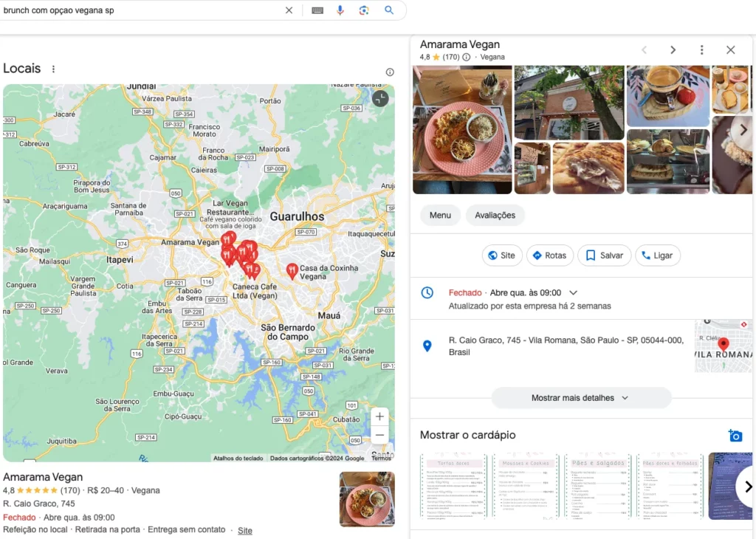Open the Site link in listing

pos(245,530)
